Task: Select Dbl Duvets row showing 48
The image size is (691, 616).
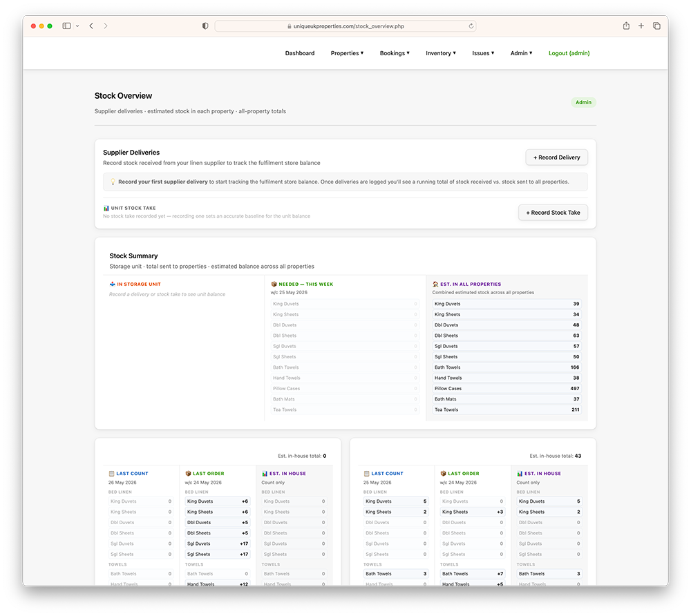Action: click(507, 325)
